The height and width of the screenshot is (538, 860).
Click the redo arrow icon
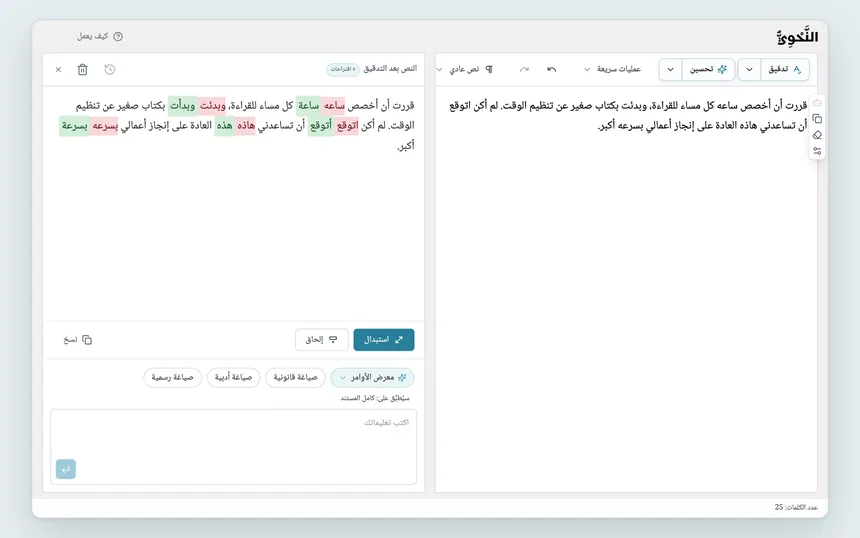tap(524, 69)
